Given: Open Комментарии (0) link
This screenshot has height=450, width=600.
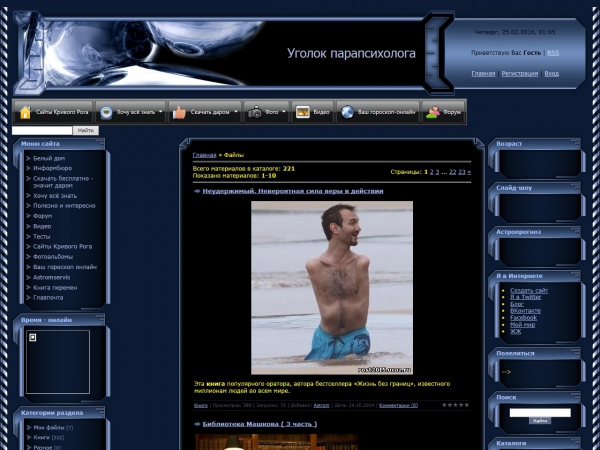Looking at the screenshot, I should (x=398, y=405).
